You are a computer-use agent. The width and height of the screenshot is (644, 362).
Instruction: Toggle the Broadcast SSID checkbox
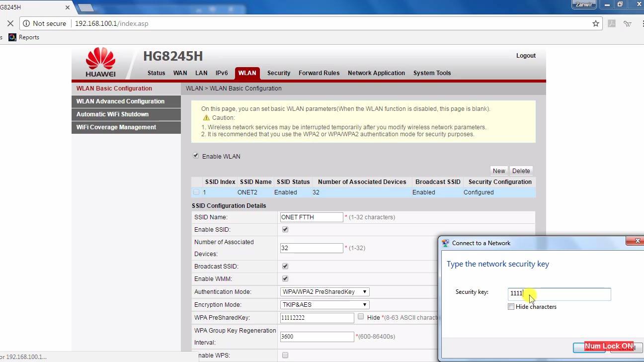pyautogui.click(x=285, y=266)
